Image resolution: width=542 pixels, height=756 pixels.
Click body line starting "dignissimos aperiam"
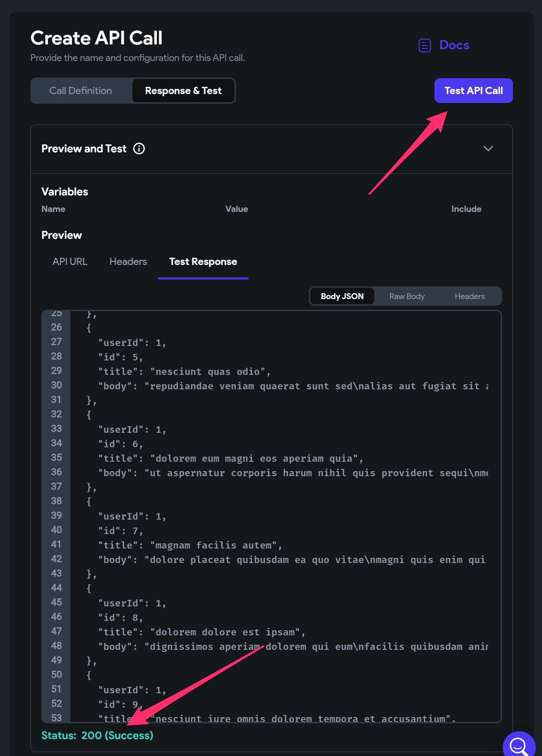click(x=293, y=646)
